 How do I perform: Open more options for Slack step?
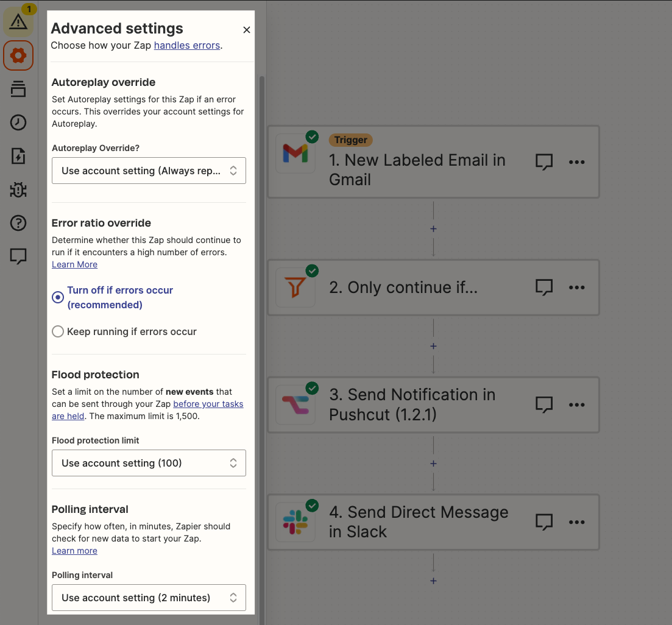577,522
